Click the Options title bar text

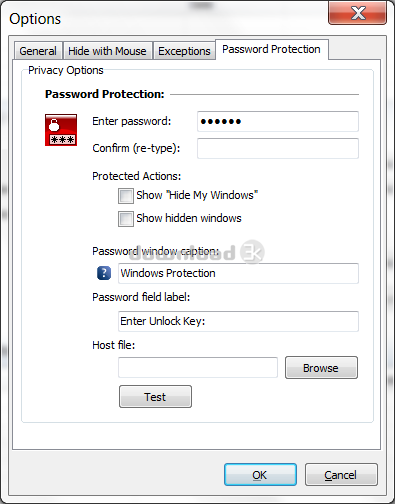click(x=35, y=19)
